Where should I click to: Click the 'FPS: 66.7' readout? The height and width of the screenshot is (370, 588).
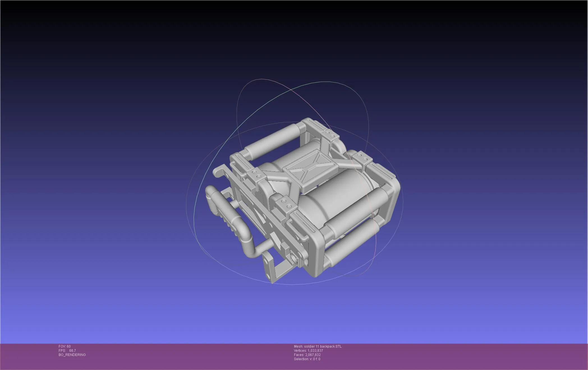[67, 351]
